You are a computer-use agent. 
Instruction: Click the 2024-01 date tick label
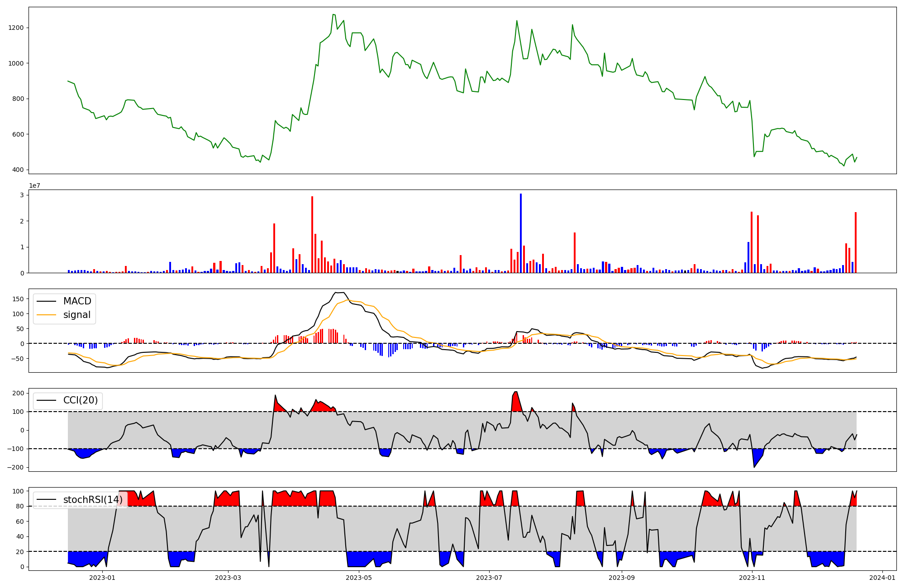[882, 578]
